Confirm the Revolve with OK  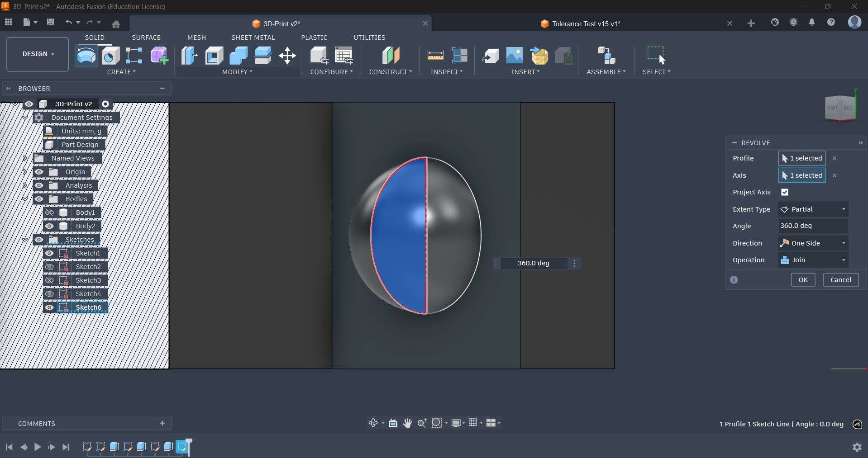tap(803, 280)
